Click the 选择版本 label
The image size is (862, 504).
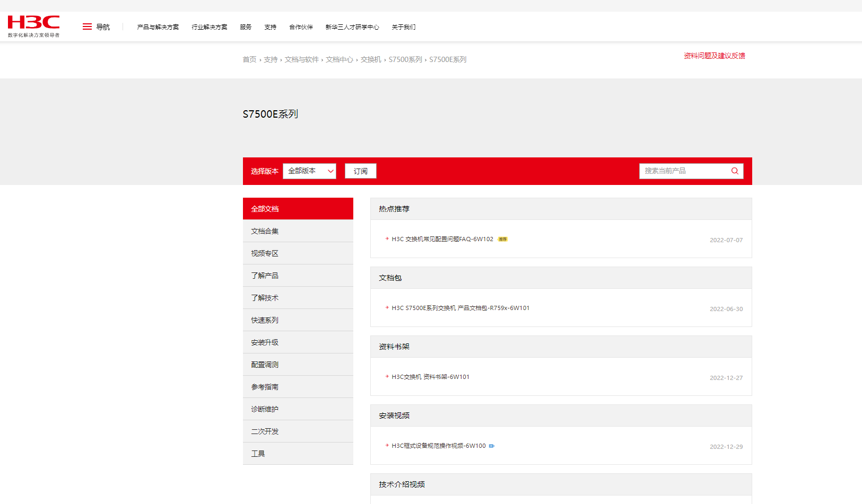point(265,171)
